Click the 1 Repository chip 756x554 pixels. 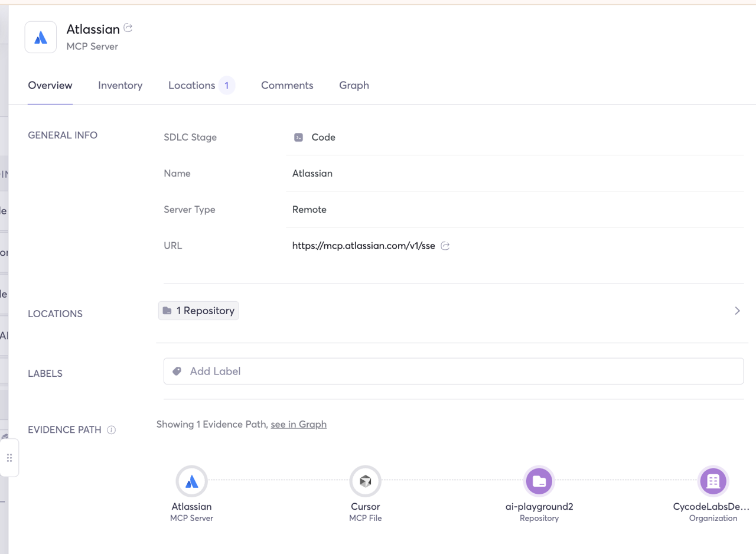click(x=198, y=311)
